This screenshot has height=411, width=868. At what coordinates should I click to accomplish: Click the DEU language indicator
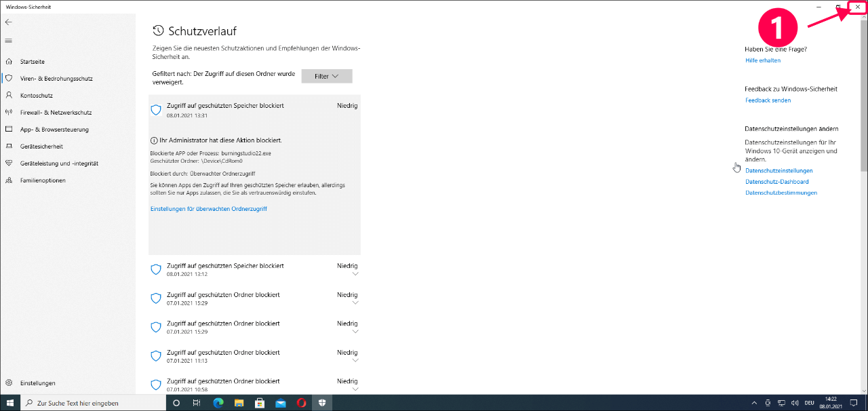click(809, 403)
